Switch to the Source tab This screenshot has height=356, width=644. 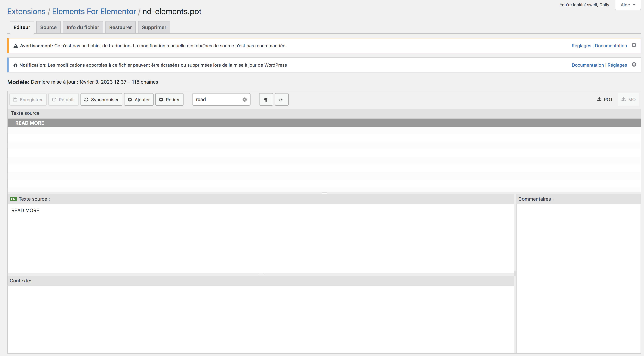pos(48,27)
